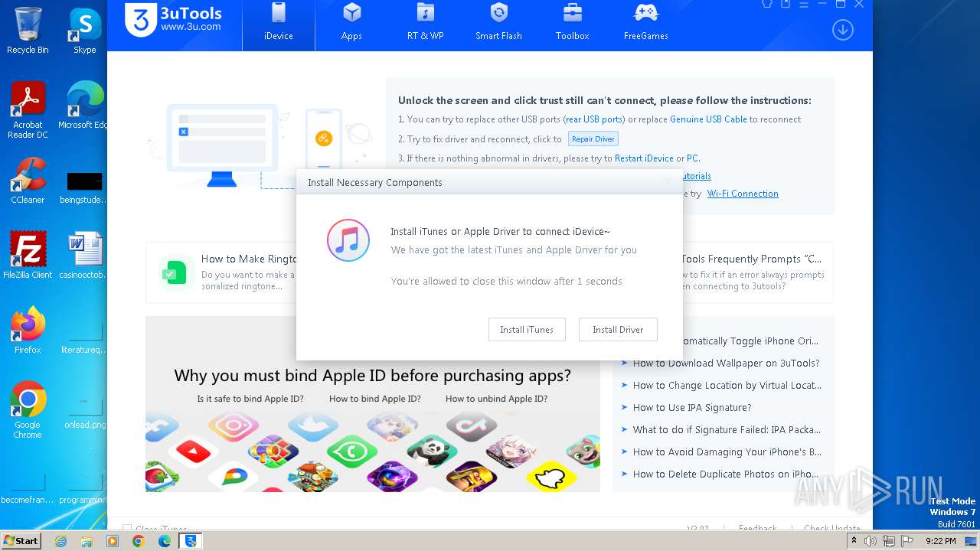
Task: Click Check Update in status bar
Action: click(832, 529)
